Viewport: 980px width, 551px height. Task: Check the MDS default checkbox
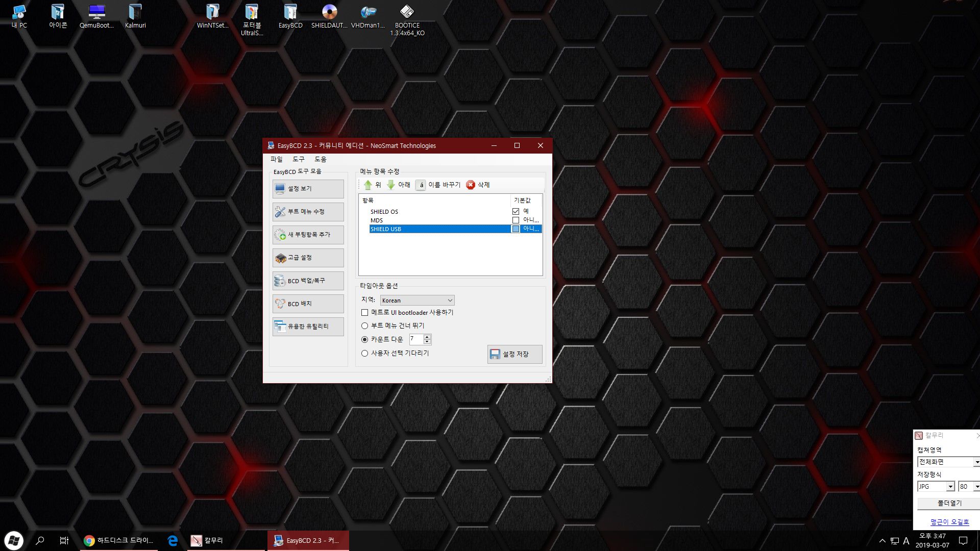tap(516, 220)
